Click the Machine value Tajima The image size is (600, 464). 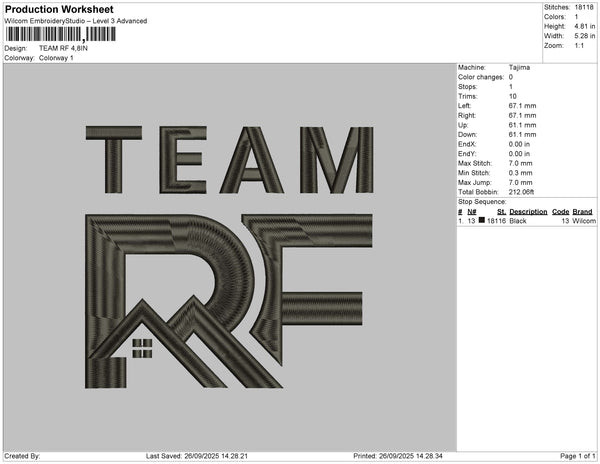pos(519,67)
